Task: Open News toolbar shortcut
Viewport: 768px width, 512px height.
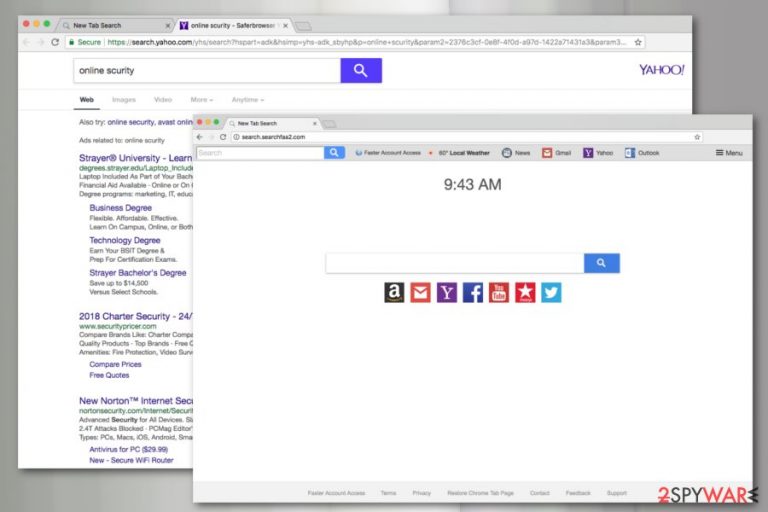Action: pyautogui.click(x=516, y=153)
